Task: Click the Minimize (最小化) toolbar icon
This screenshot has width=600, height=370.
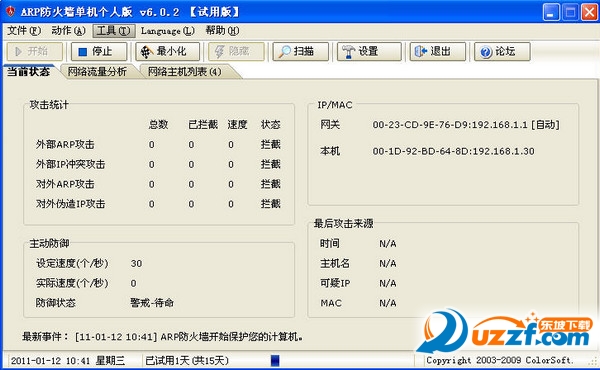Action: click(146, 52)
